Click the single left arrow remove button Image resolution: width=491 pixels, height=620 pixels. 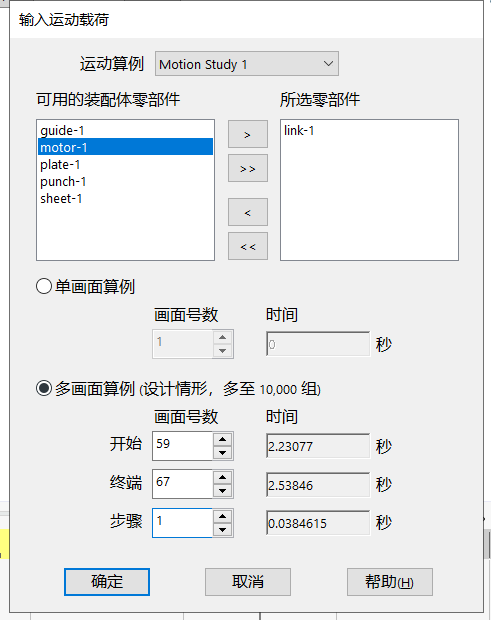[247, 212]
